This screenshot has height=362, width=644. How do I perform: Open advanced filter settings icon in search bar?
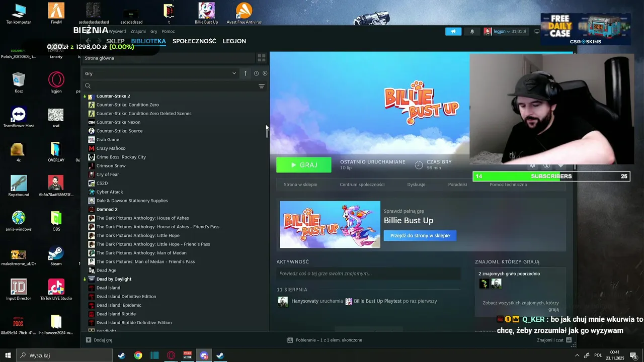[x=262, y=86]
